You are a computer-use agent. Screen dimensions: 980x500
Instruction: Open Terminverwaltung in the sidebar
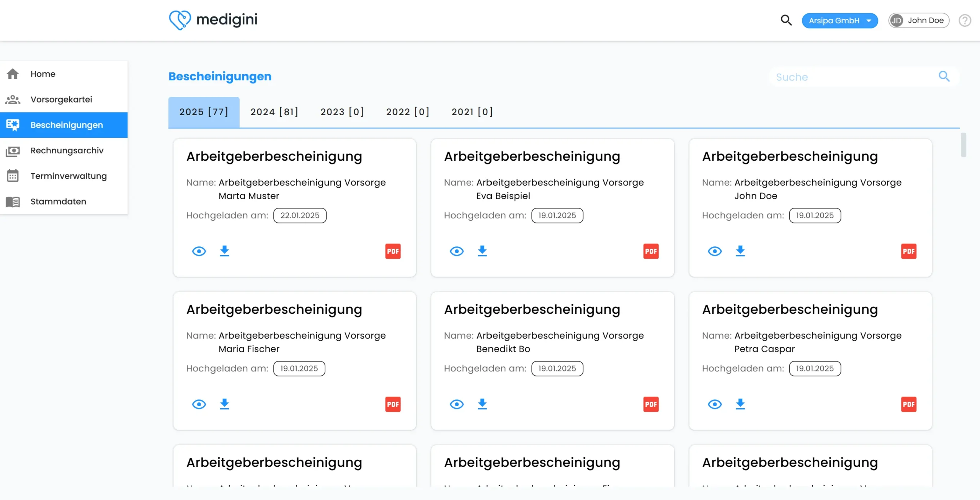coord(64,176)
